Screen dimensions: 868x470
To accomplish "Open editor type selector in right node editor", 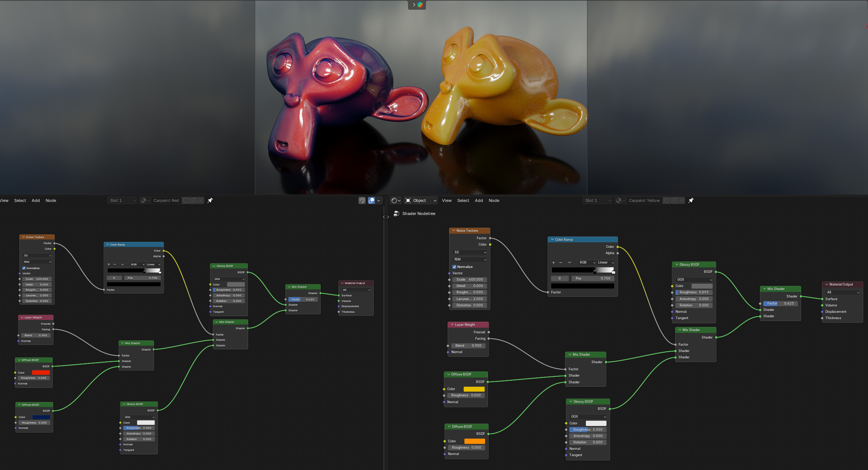I will point(396,200).
